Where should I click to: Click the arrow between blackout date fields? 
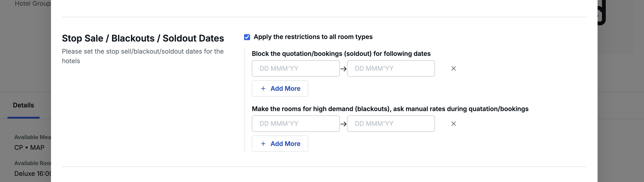coord(343,124)
